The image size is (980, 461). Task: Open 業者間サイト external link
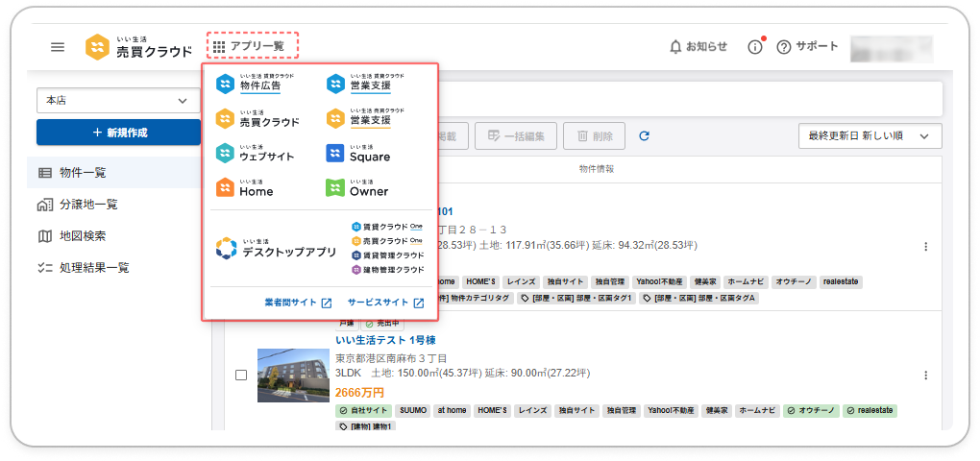pos(298,303)
